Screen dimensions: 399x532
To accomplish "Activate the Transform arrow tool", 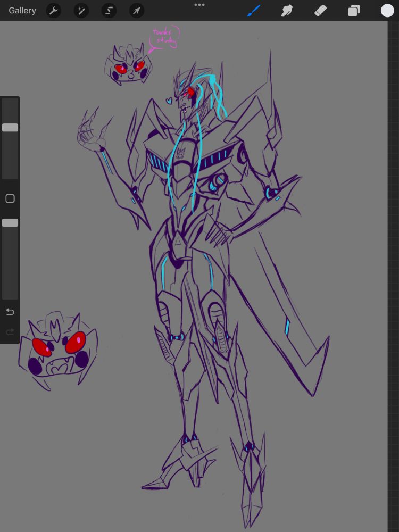I will (x=137, y=11).
